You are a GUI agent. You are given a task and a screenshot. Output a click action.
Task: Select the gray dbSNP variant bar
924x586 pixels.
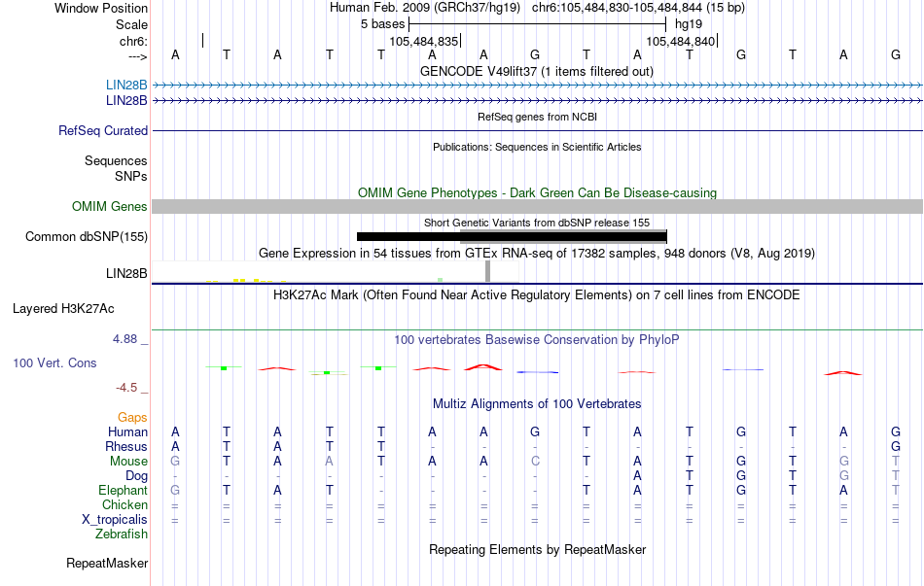click(563, 236)
